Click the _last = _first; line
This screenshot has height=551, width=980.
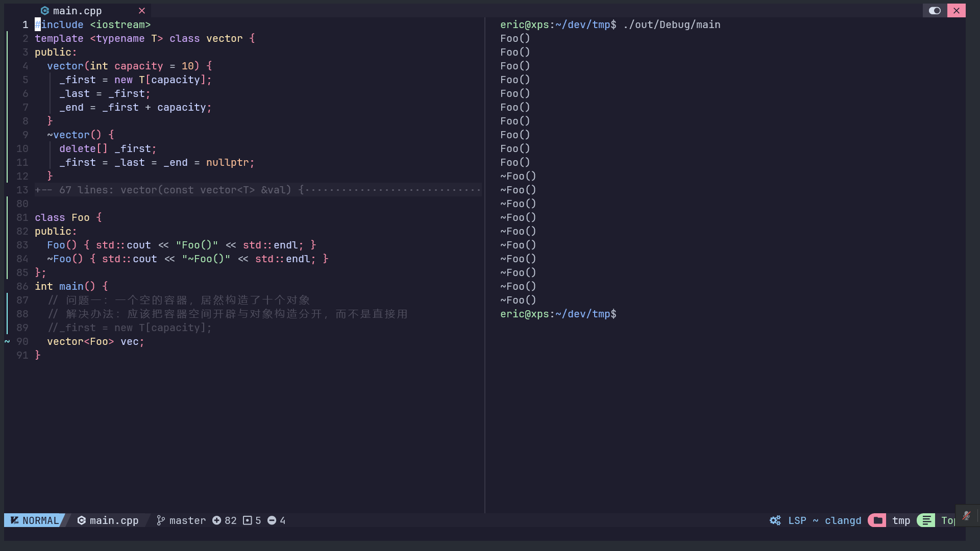point(105,93)
